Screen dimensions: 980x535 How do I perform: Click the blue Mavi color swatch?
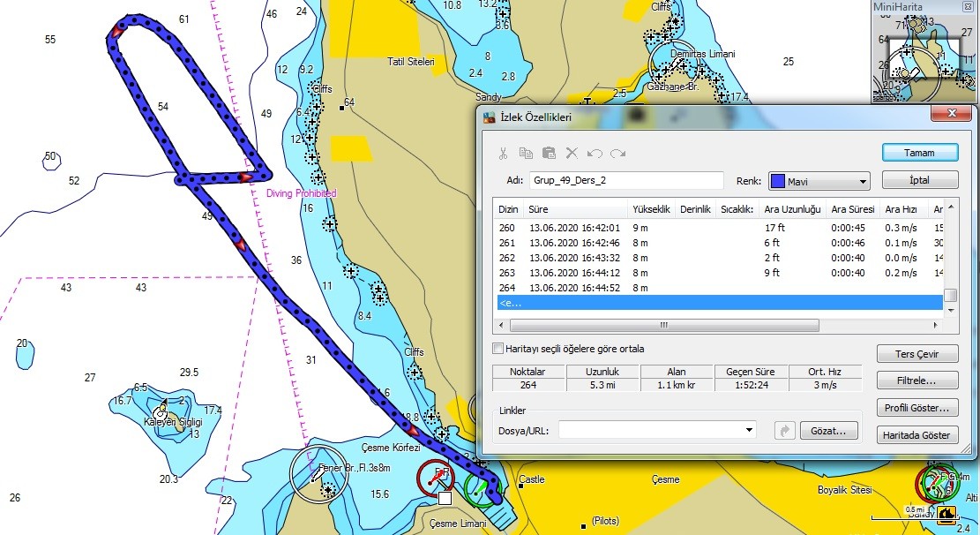pyautogui.click(x=777, y=182)
